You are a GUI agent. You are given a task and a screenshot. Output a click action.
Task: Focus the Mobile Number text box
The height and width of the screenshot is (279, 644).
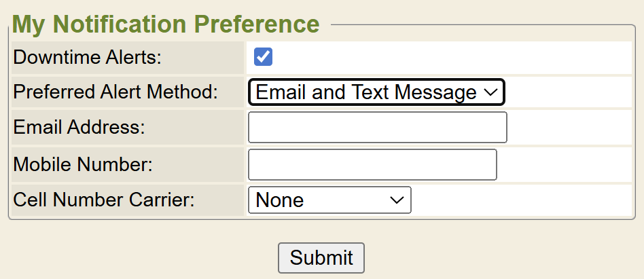372,164
